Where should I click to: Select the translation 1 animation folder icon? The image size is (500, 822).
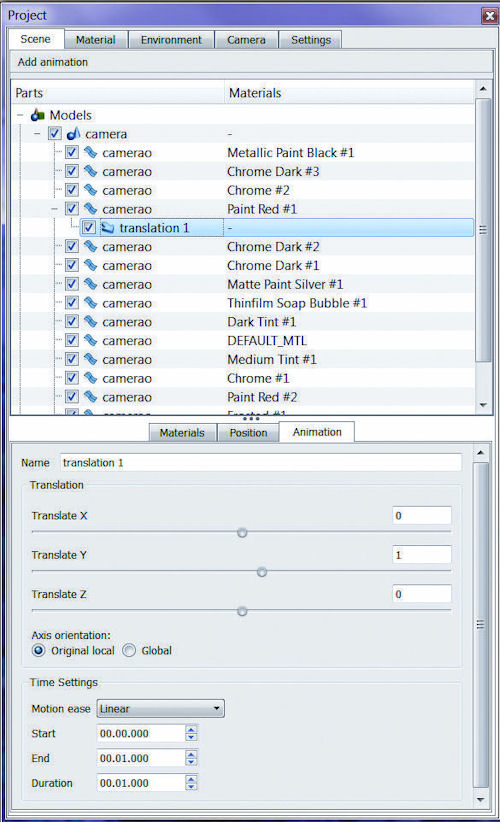coord(107,228)
